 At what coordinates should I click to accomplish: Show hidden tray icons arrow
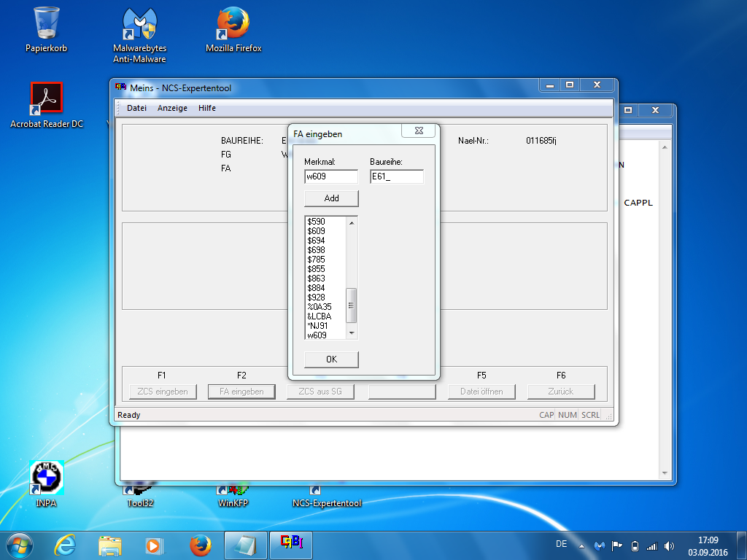[581, 546]
